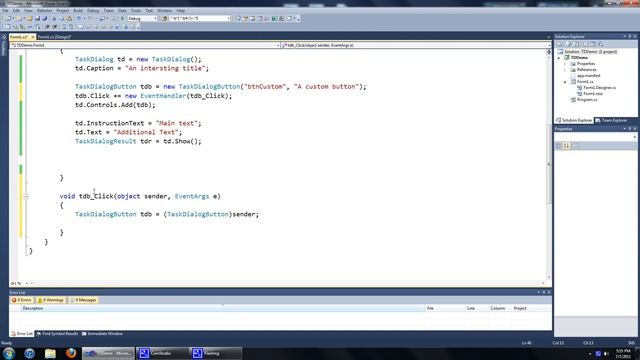
Task: Open the Refactor menu
Action: click(x=44, y=11)
